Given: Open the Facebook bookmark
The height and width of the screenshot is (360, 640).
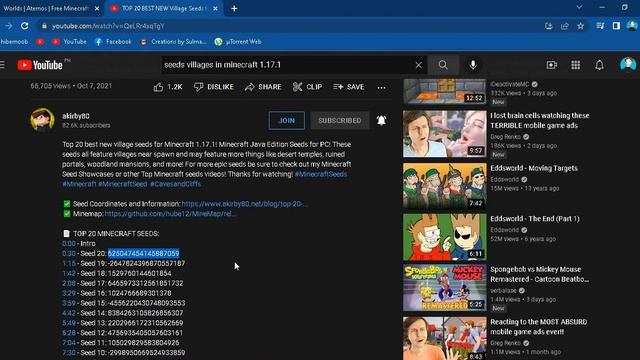Looking at the screenshot, I should click(x=113, y=42).
